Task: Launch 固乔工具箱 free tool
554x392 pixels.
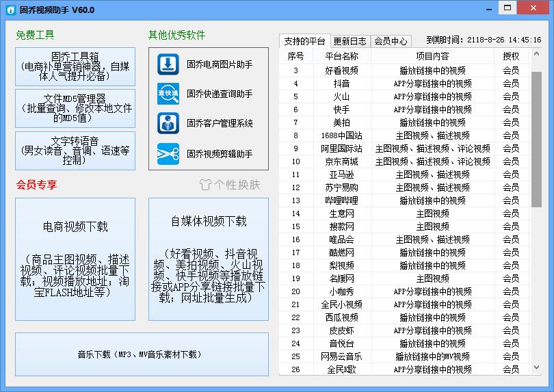Action: click(x=75, y=66)
